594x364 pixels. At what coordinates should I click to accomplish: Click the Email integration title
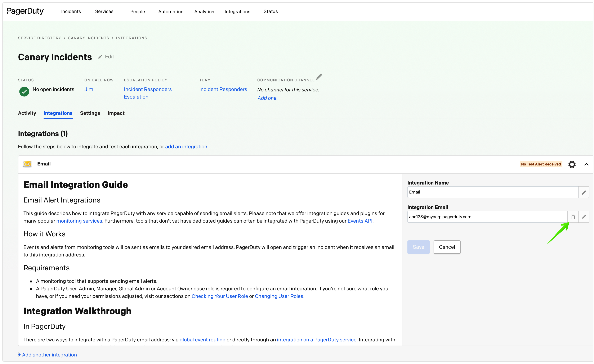point(44,164)
